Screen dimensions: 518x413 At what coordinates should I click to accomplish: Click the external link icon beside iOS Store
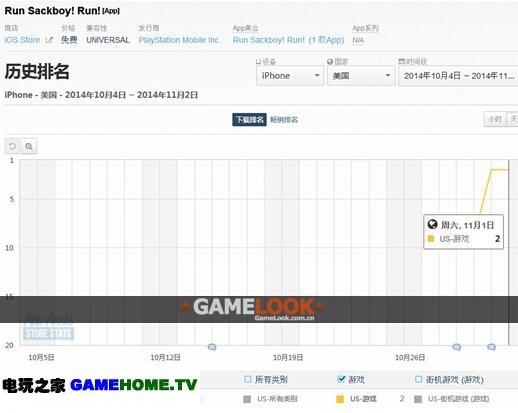[x=49, y=40]
